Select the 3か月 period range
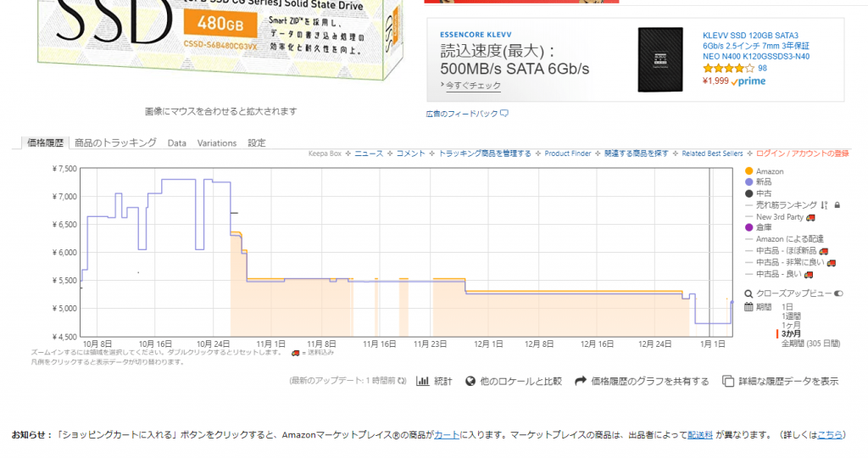Screen dimensions: 868x458 point(791,334)
